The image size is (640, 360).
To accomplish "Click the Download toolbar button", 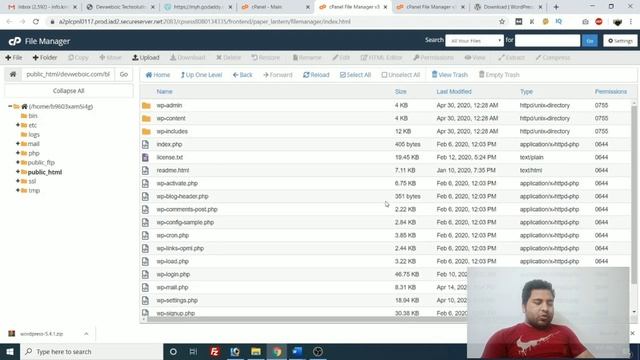I will tap(188, 58).
